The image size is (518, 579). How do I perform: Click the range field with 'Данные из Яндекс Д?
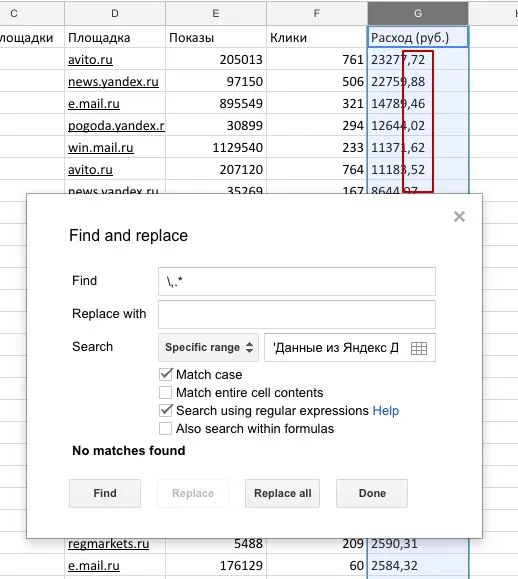pos(350,347)
